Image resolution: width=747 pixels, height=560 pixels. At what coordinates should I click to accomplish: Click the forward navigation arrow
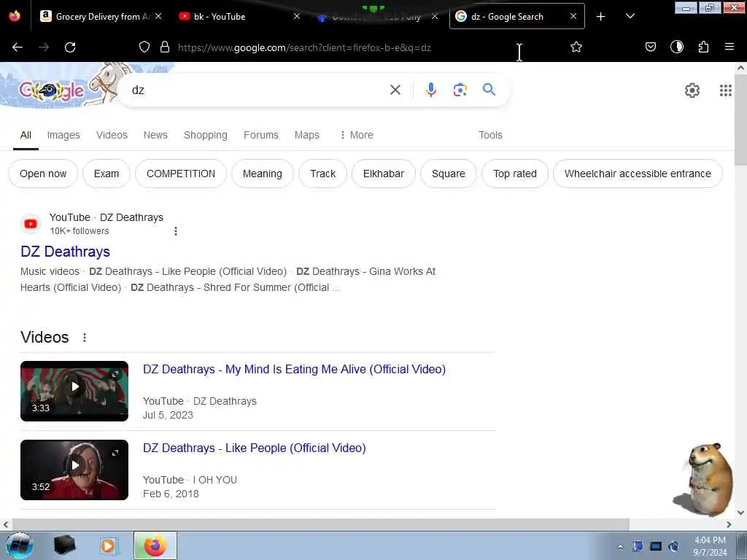click(x=44, y=47)
